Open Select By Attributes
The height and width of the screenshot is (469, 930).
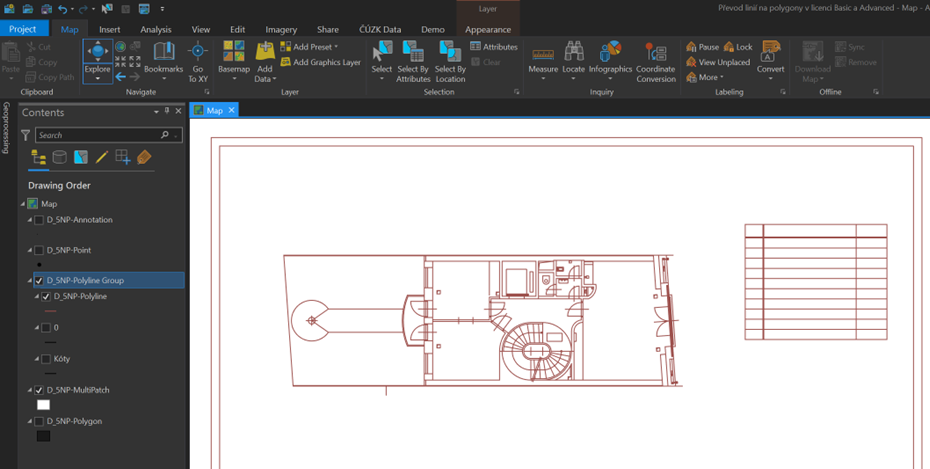[413, 62]
